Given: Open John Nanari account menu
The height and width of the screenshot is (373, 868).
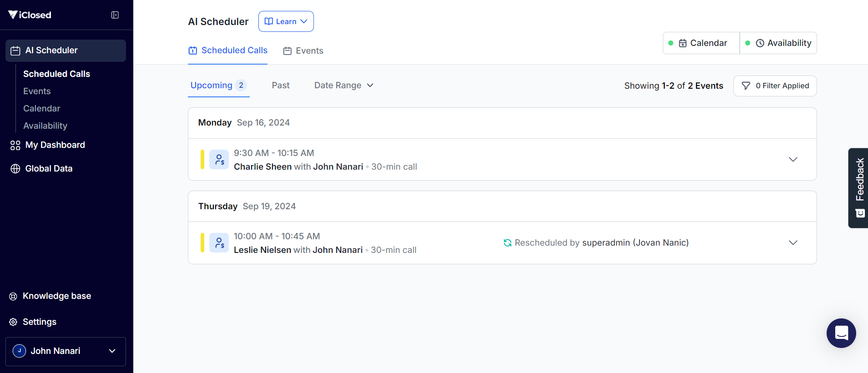Looking at the screenshot, I should click(x=66, y=351).
